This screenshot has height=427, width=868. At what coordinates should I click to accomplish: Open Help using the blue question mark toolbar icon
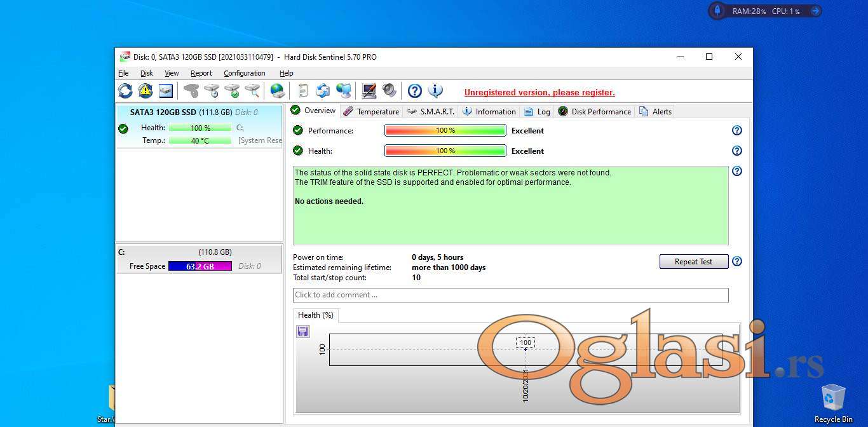415,91
